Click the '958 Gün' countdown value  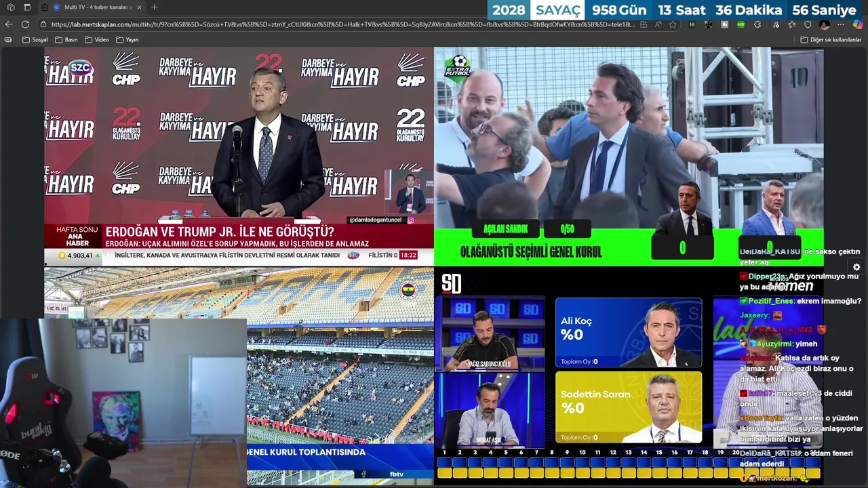point(619,10)
